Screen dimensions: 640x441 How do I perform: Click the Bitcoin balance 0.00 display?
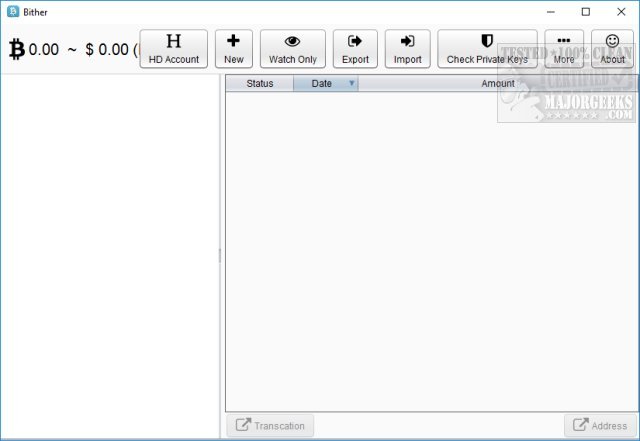(x=34, y=49)
